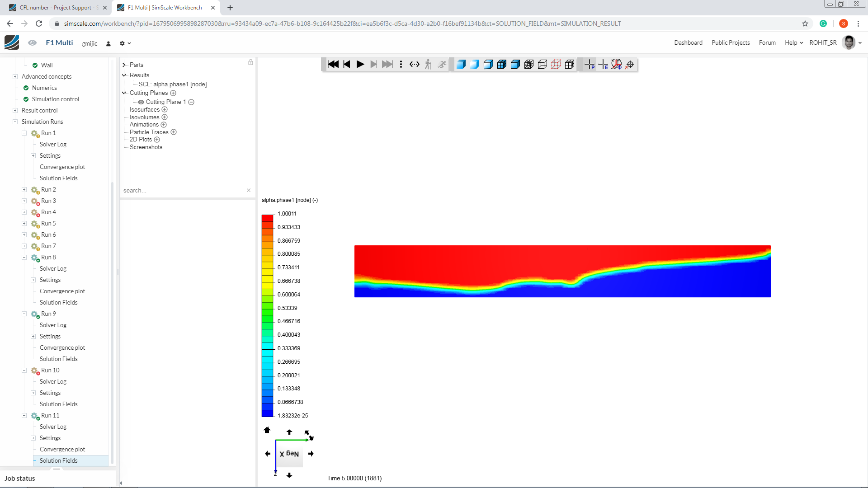Click the eye icon next to F1 Multi

click(32, 42)
